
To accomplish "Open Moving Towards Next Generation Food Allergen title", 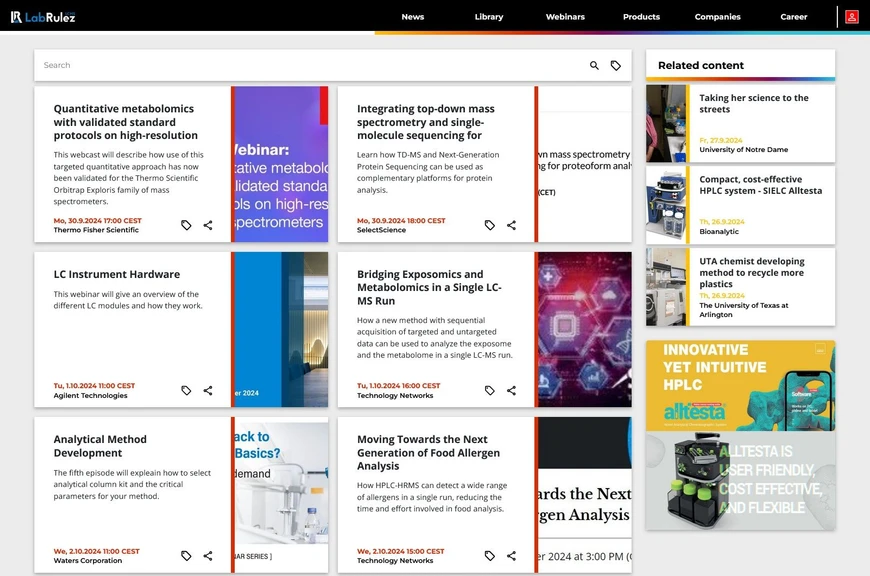I will pyautogui.click(x=428, y=453).
